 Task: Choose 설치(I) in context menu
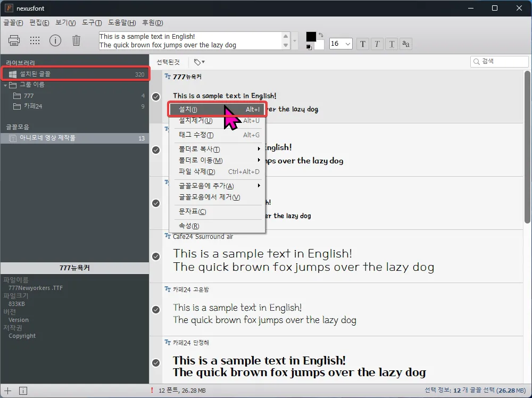[218, 109]
